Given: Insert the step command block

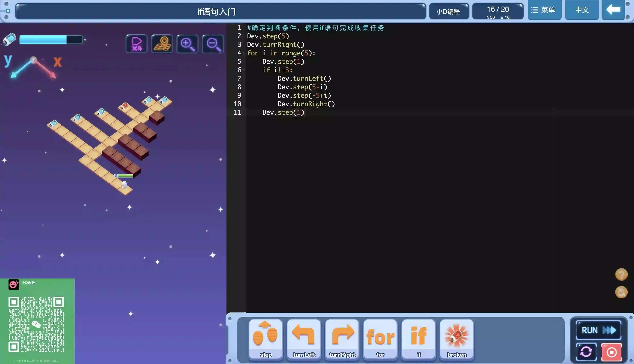Looking at the screenshot, I should pyautogui.click(x=266, y=339).
